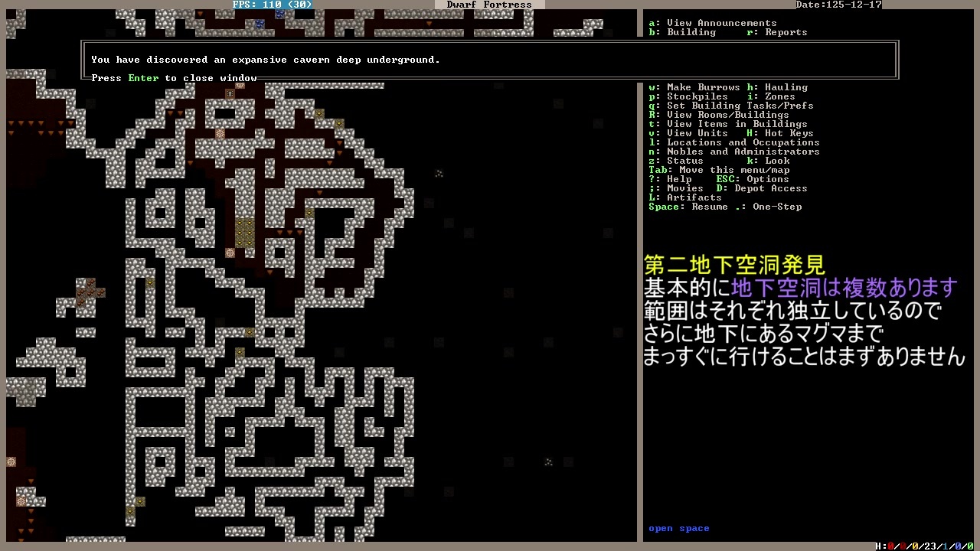980x551 pixels.
Task: Choose Make Burrows from the menu
Action: (x=694, y=87)
